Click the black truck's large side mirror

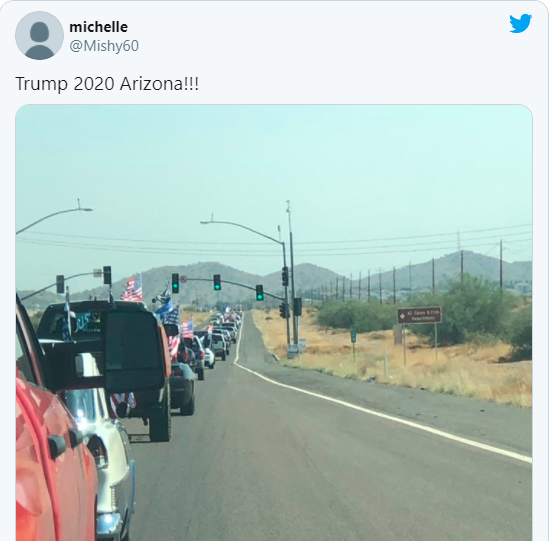point(134,351)
